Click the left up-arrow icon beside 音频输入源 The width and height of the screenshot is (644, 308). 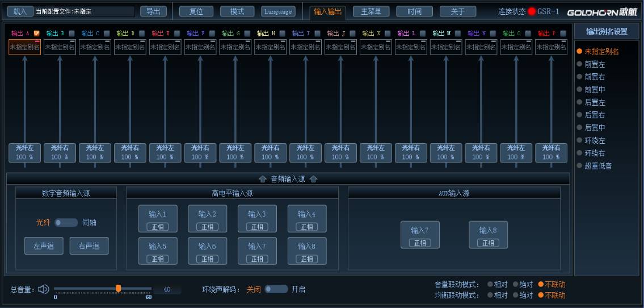point(263,180)
